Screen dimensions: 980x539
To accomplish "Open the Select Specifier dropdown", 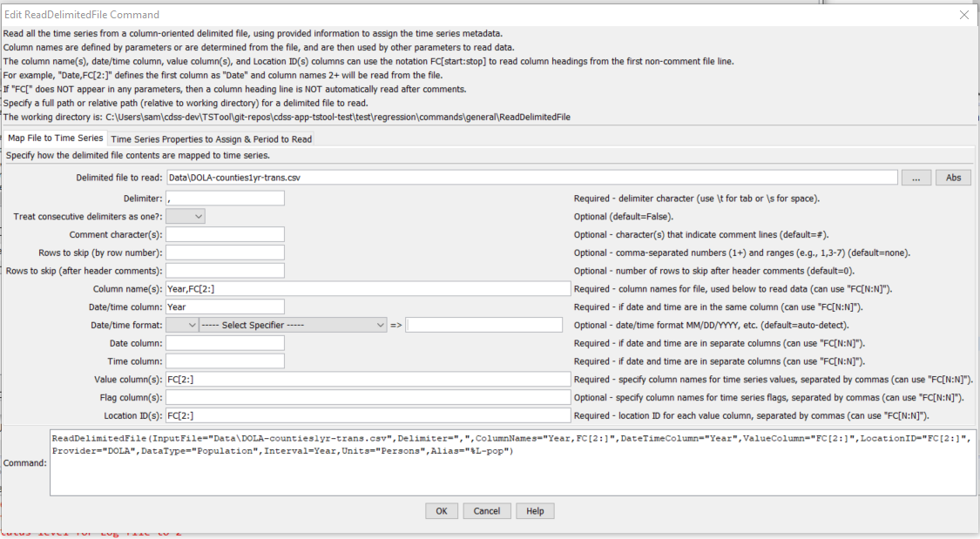I will pyautogui.click(x=293, y=325).
